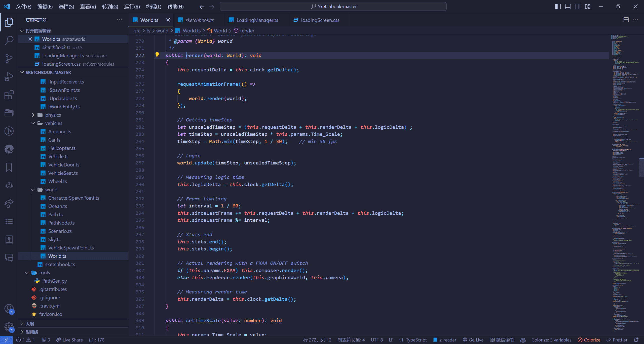Open the Extensions view
The width and height of the screenshot is (644, 344).
pyautogui.click(x=9, y=95)
